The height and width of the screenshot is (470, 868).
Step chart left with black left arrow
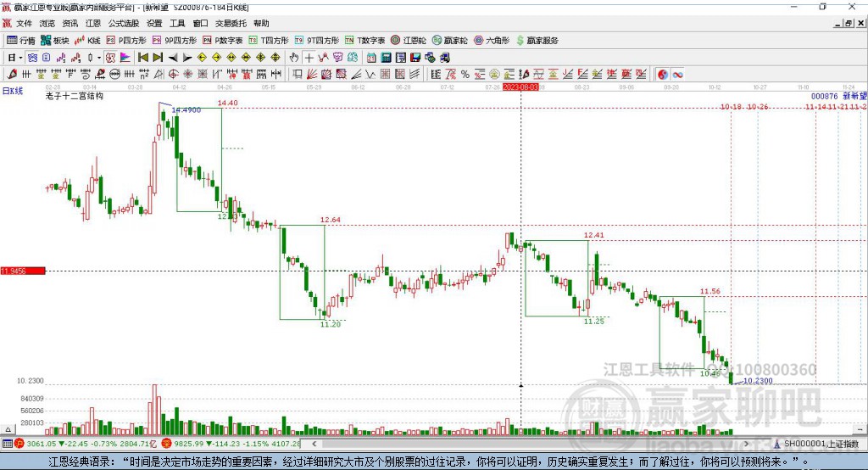point(173,58)
